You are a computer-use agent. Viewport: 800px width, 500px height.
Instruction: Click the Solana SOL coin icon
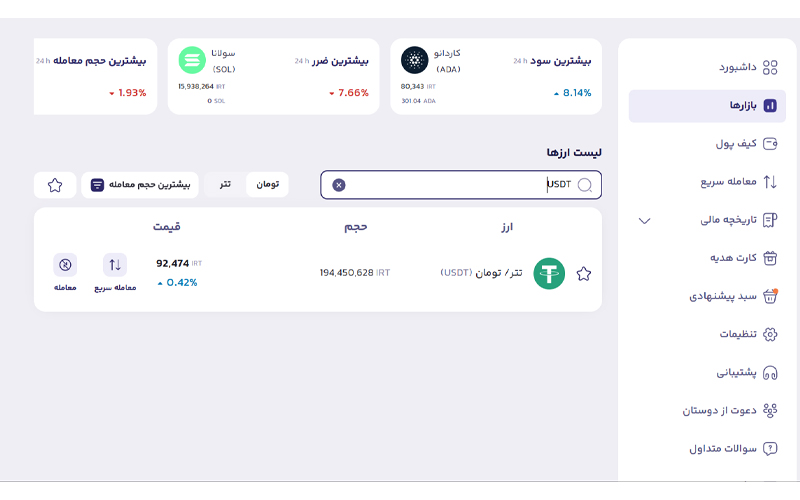pyautogui.click(x=191, y=60)
